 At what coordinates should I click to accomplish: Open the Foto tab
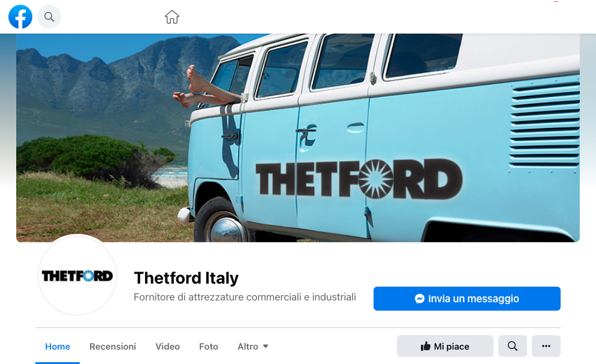tap(209, 346)
